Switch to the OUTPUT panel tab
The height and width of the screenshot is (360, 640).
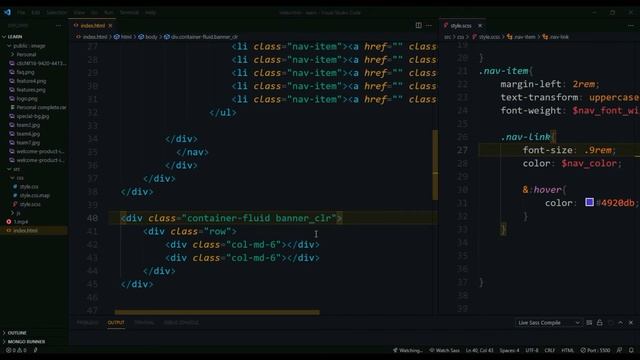point(116,322)
